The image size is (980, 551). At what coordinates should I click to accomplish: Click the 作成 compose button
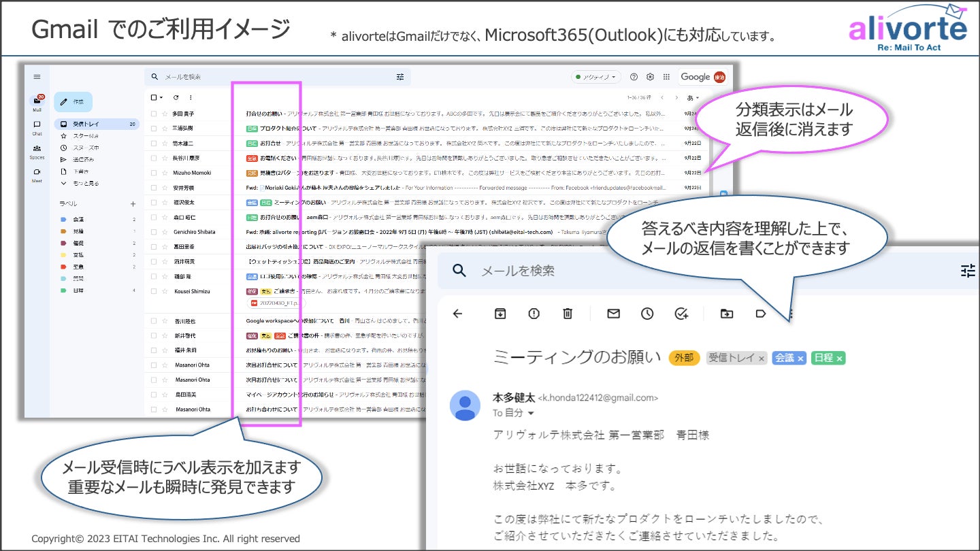point(73,102)
